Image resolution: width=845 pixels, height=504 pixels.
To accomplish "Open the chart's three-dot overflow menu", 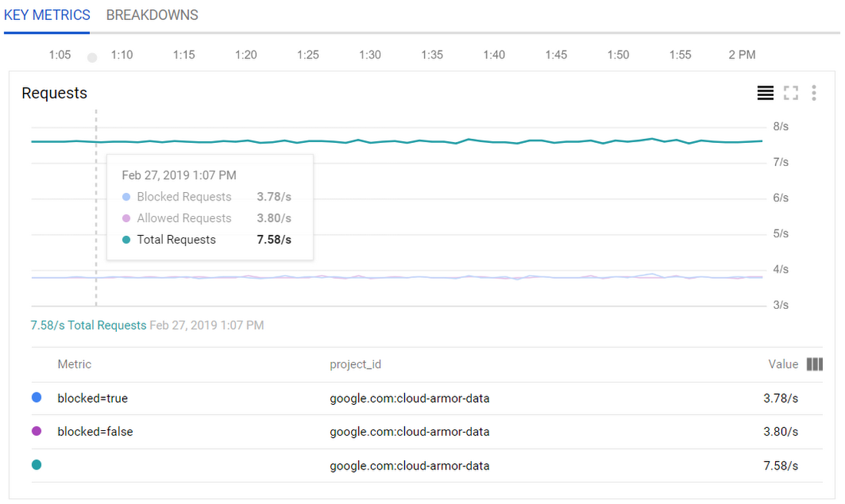I will click(814, 92).
